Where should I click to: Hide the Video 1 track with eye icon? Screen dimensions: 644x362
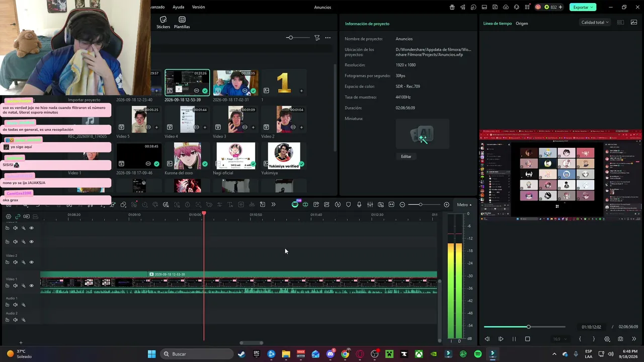pos(31,286)
